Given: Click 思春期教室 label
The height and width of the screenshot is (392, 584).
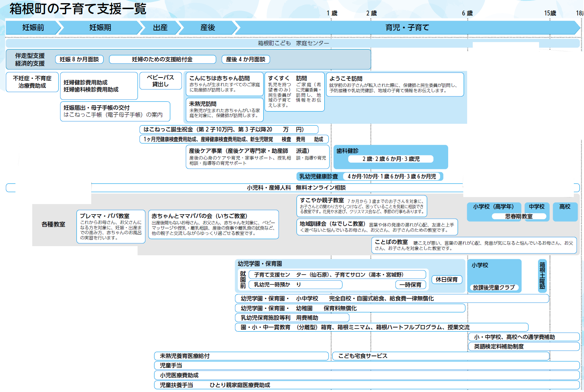Looking at the screenshot, I should tap(519, 216).
